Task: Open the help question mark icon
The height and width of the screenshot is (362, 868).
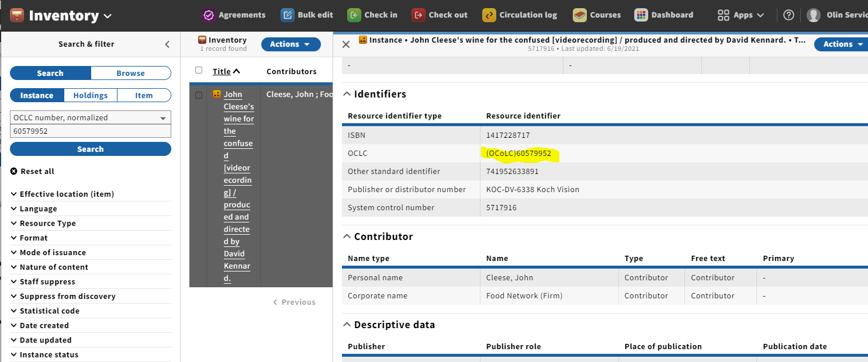Action: pos(789,15)
